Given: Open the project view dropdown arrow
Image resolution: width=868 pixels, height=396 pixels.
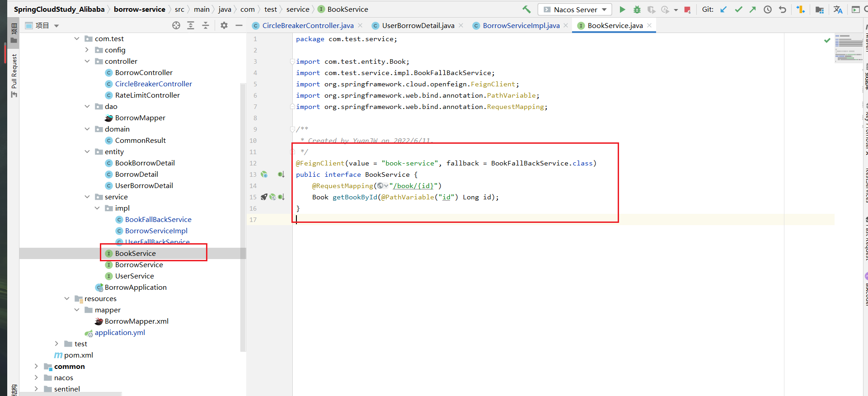Looking at the screenshot, I should tap(56, 26).
